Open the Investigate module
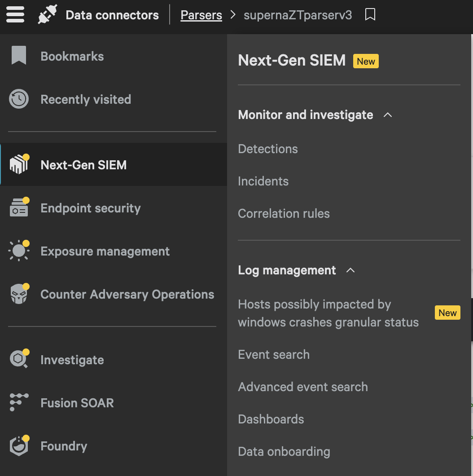 click(72, 360)
